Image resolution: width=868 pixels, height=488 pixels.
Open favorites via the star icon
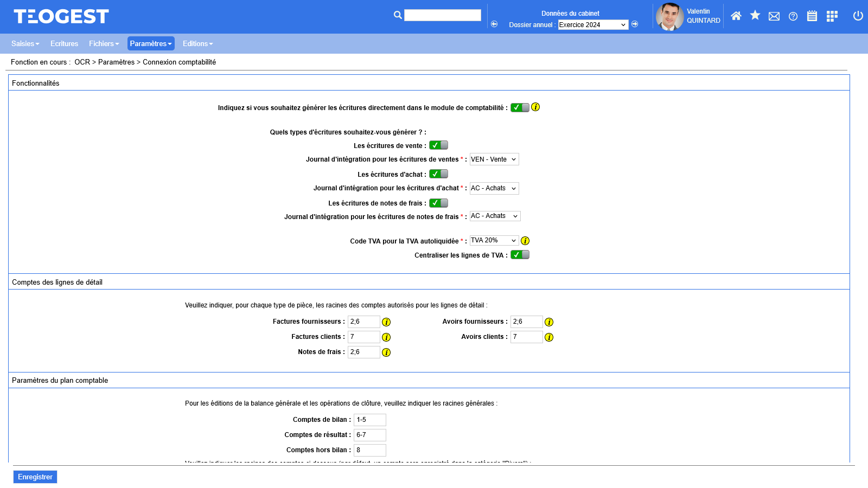pyautogui.click(x=755, y=16)
